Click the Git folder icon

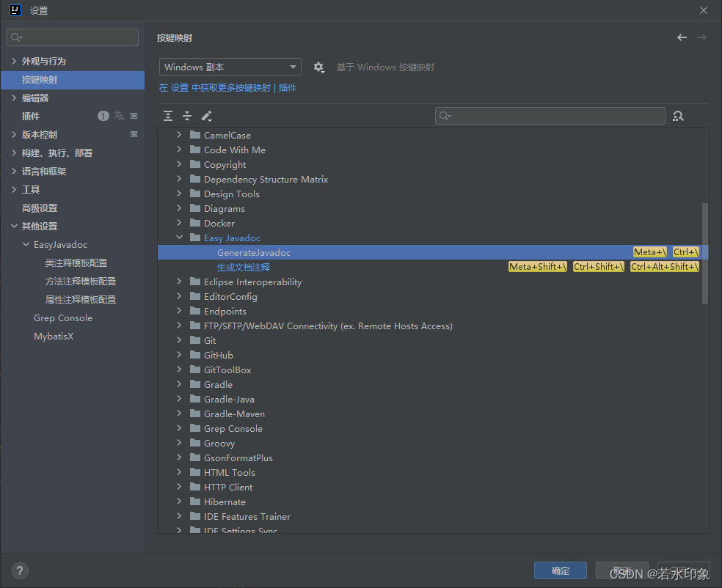click(195, 340)
